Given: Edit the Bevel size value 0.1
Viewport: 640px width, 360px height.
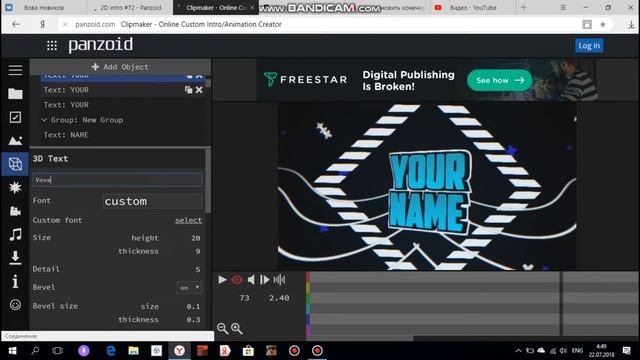Looking at the screenshot, I should point(193,307).
